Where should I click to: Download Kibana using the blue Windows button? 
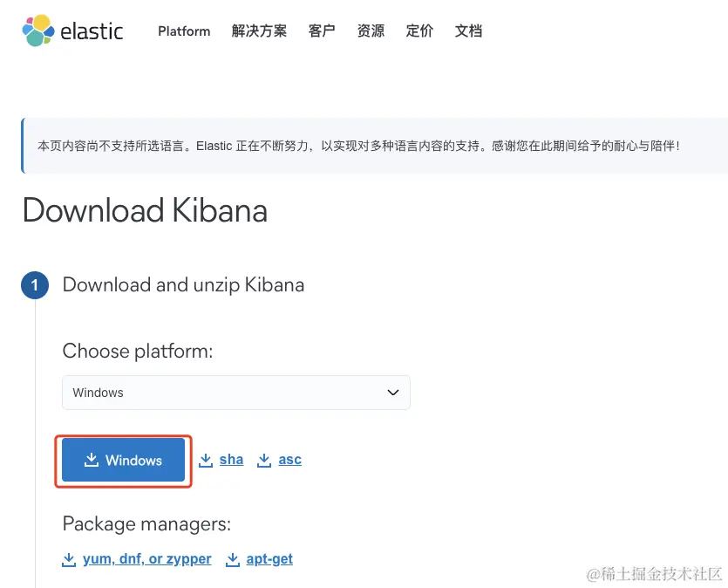click(124, 460)
